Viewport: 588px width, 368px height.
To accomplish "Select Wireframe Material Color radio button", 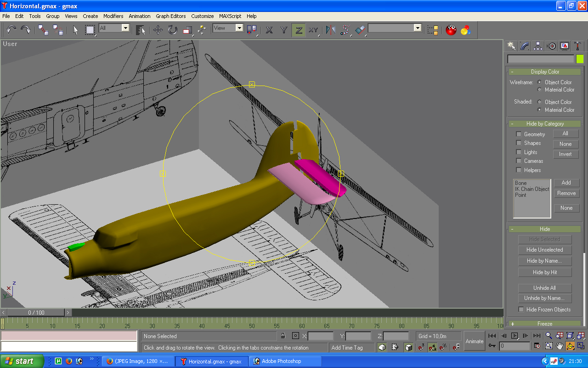I will coord(540,90).
